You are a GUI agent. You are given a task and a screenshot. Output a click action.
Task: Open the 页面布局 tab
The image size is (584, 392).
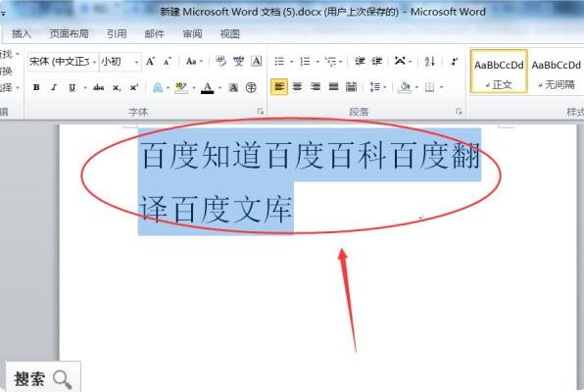[70, 34]
